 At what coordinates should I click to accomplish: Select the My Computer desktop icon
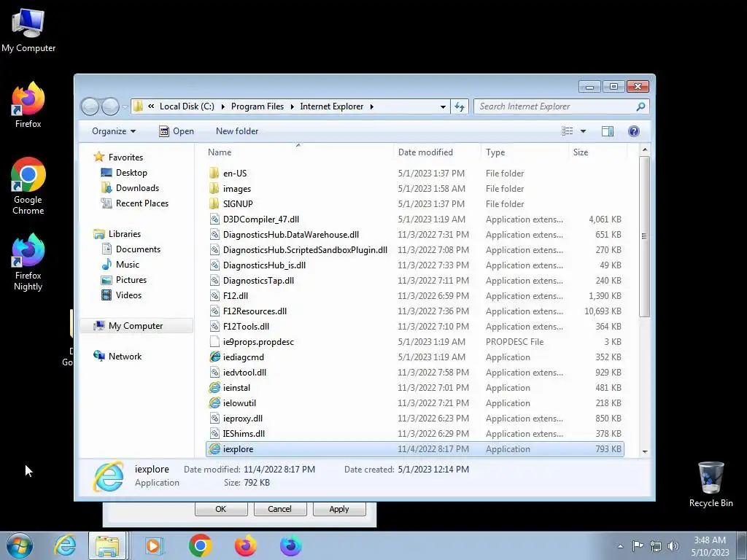click(28, 22)
